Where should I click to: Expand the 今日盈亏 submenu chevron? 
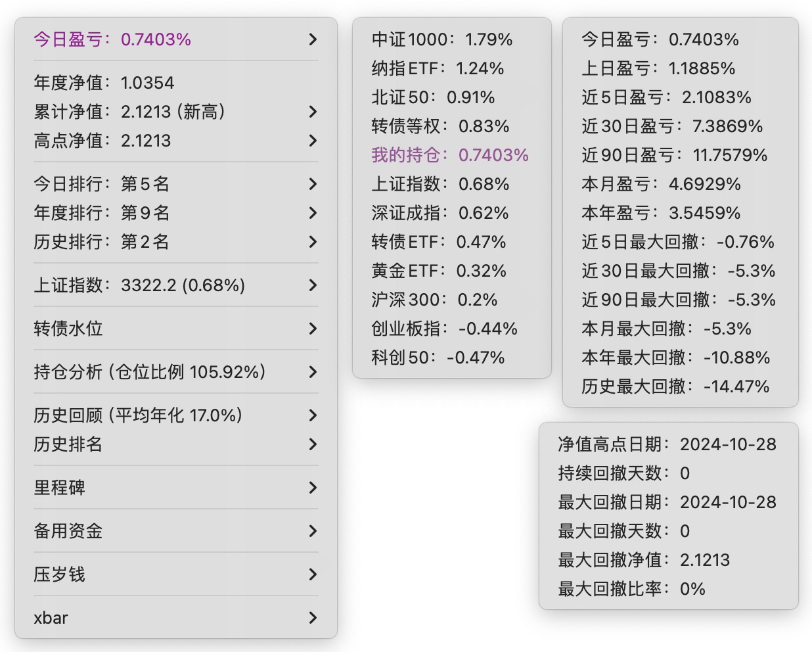(x=313, y=39)
